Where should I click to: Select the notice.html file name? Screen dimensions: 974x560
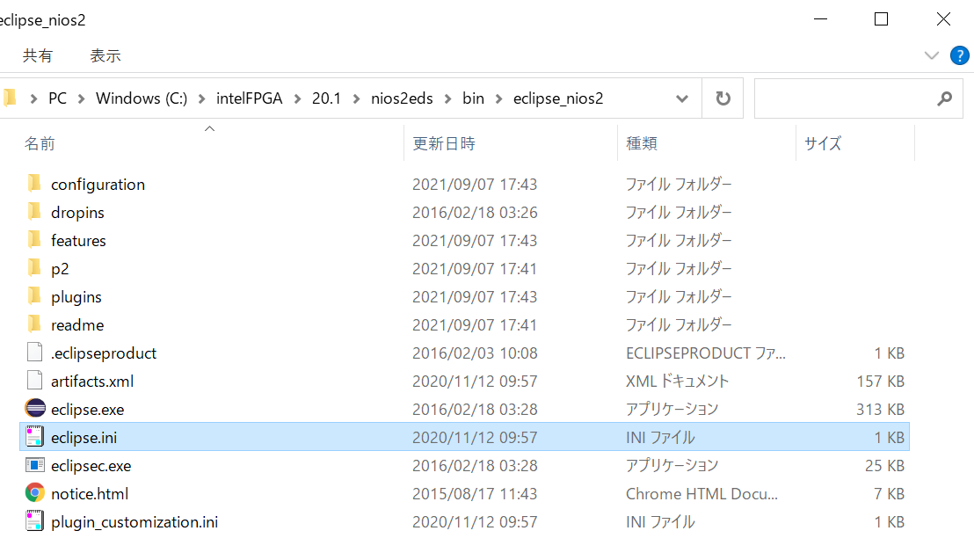[90, 493]
